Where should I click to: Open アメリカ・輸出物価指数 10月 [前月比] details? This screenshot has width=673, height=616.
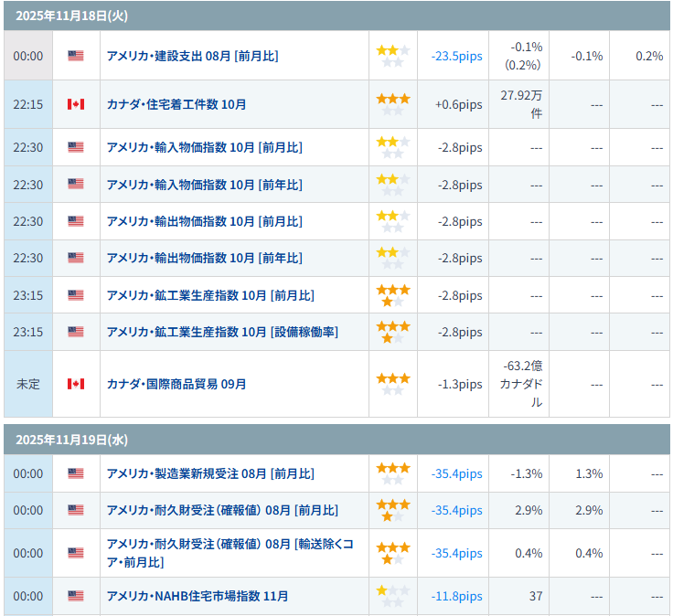204,221
